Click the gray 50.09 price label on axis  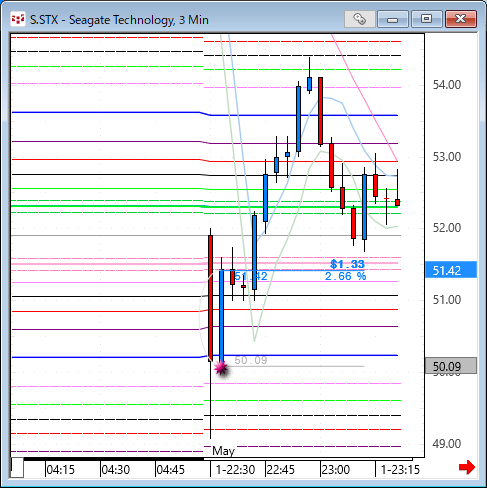click(x=451, y=366)
